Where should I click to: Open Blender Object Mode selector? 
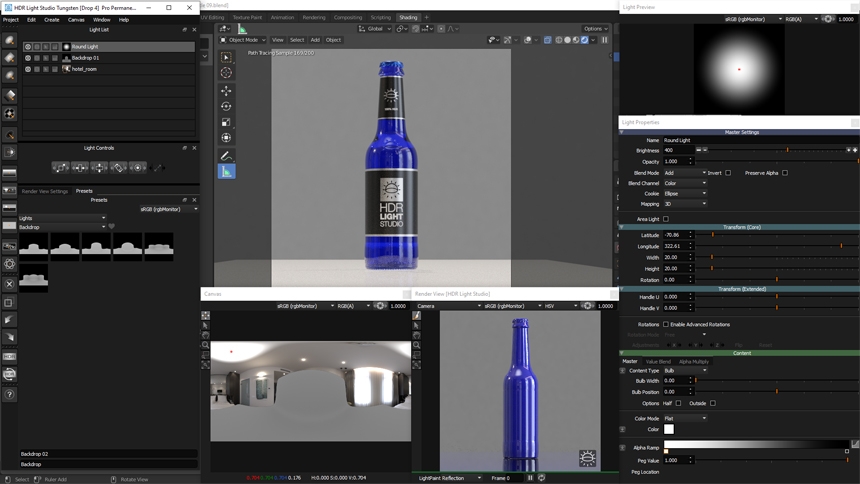(x=242, y=40)
